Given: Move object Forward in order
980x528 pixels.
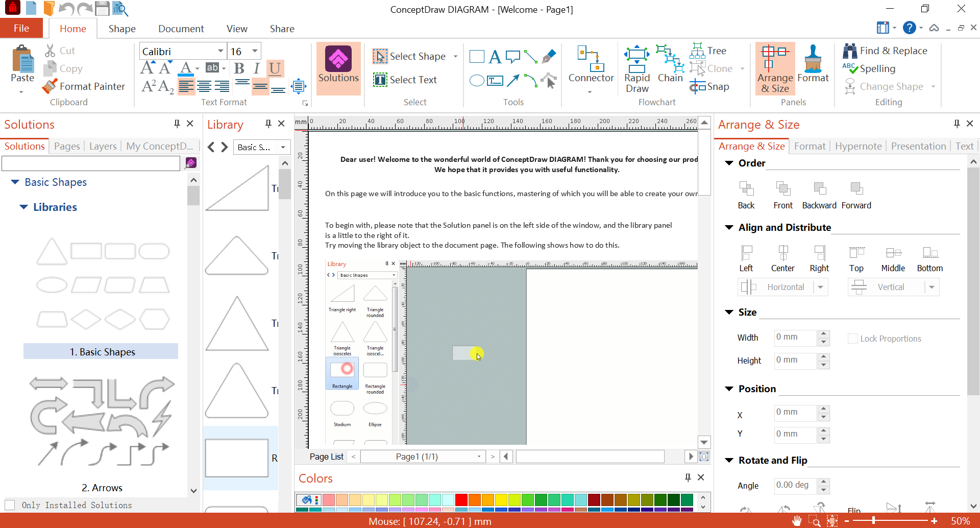Looking at the screenshot, I should point(856,195).
